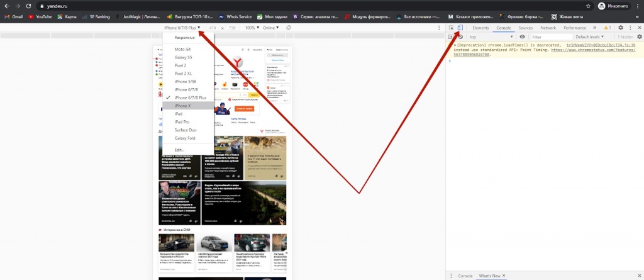
Task: Select Pixel 2 from device list
Action: tap(188, 65)
